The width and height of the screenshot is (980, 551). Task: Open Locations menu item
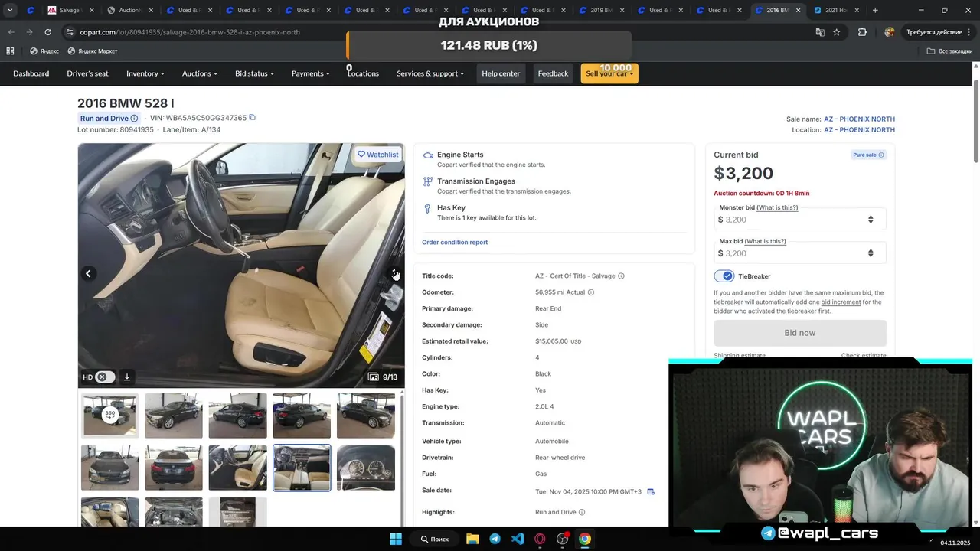click(363, 73)
